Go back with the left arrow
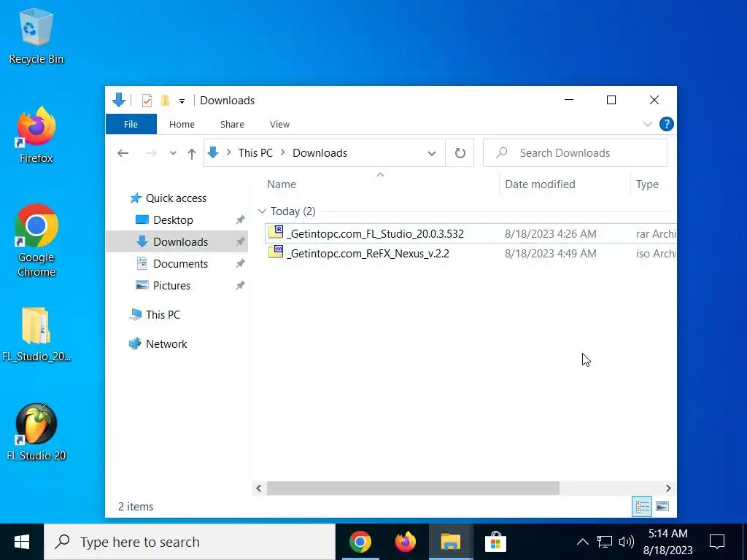This screenshot has height=560, width=747. click(x=123, y=153)
